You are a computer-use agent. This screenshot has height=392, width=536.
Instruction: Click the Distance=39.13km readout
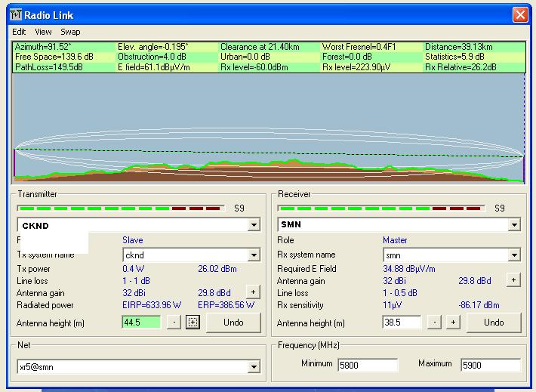pyautogui.click(x=459, y=47)
